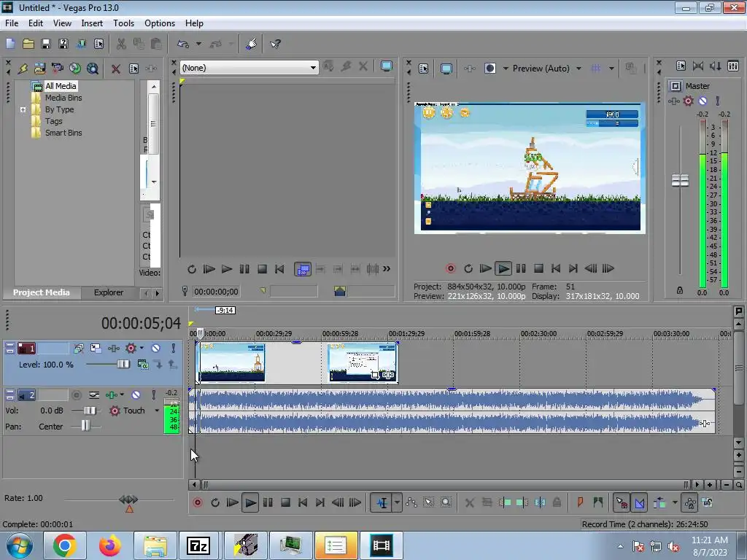Viewport: 747px width, 560px height.
Task: Open the Tools menu
Action: [123, 23]
